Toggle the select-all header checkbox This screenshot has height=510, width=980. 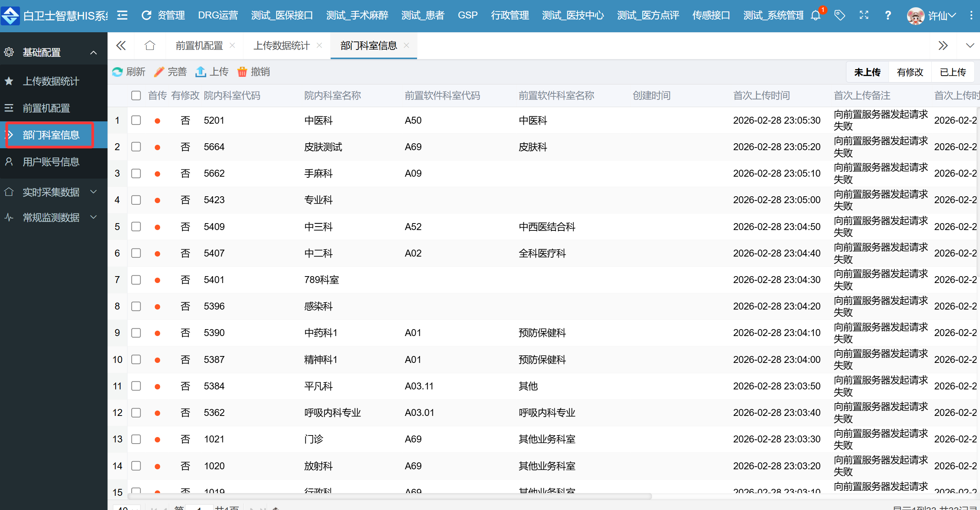[136, 95]
